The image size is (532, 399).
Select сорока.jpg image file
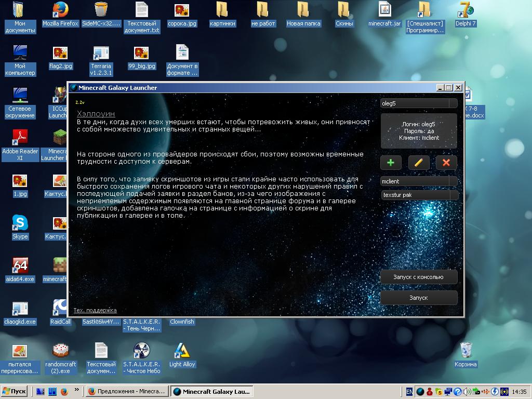pyautogui.click(x=182, y=15)
